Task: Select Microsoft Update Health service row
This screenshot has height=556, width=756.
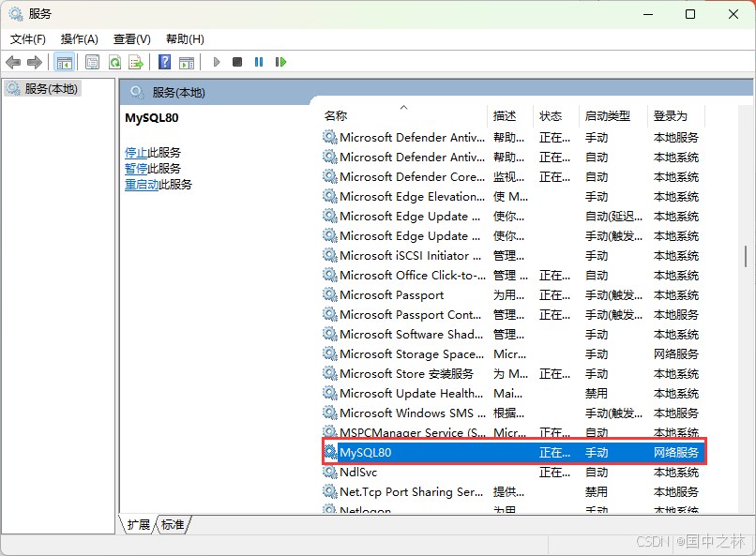Action: coord(514,393)
